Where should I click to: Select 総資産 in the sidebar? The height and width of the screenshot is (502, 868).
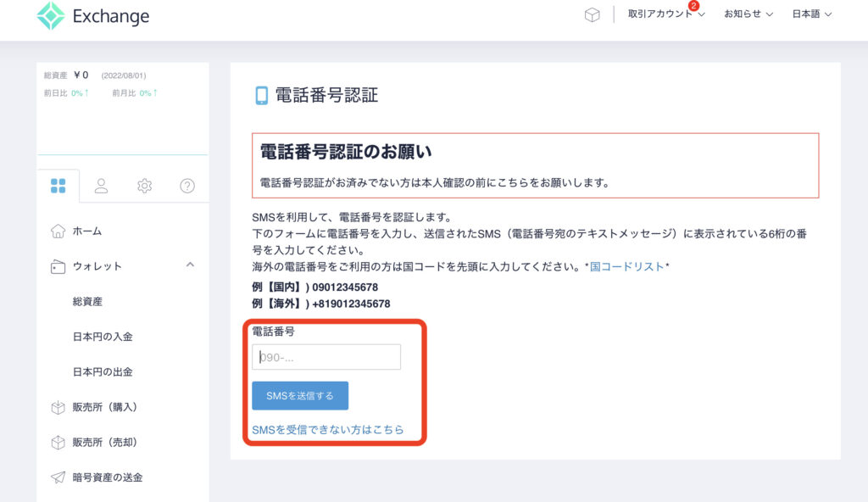[87, 302]
